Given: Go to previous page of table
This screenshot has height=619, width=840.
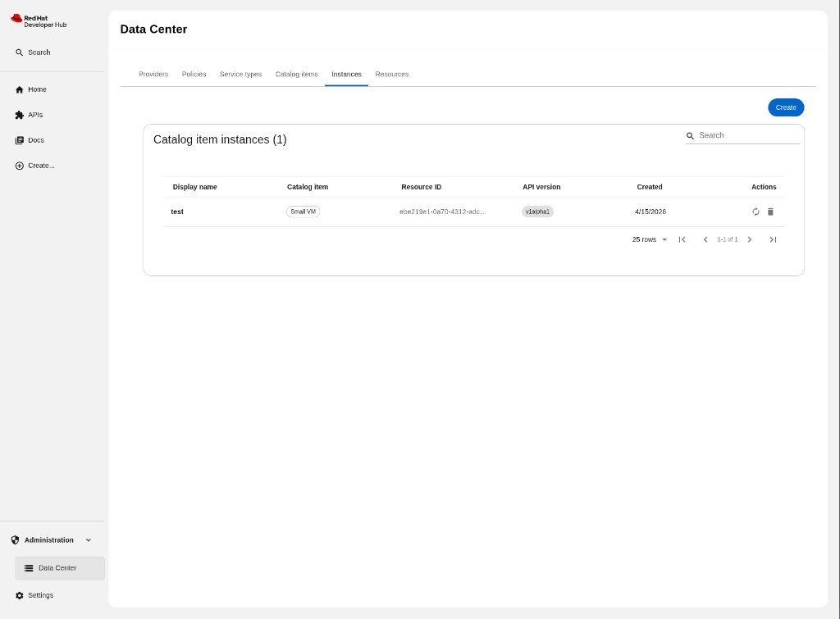Looking at the screenshot, I should [x=705, y=240].
